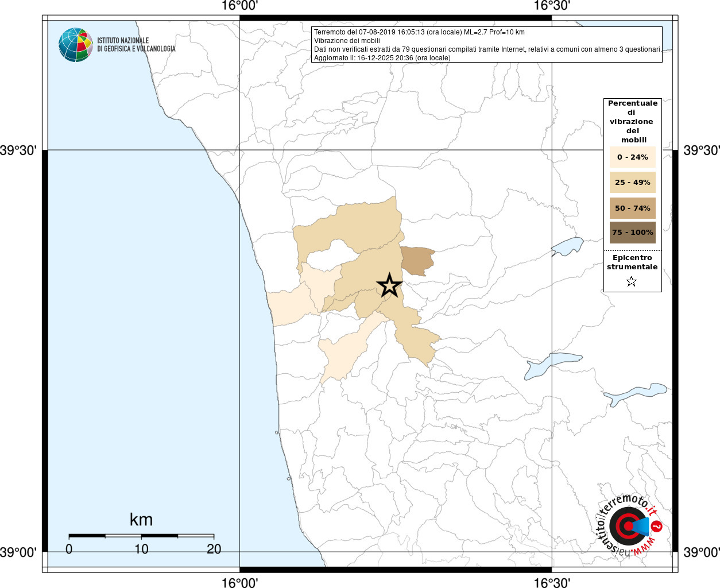The height and width of the screenshot is (588, 720).
Task: Click the top 16°00' longitude label
Action: click(x=239, y=6)
